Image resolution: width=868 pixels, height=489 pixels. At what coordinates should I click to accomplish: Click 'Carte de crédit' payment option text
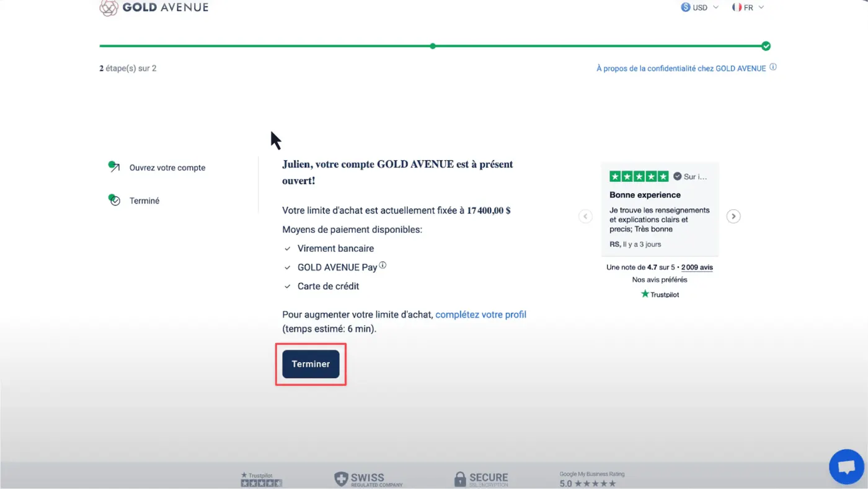(328, 286)
